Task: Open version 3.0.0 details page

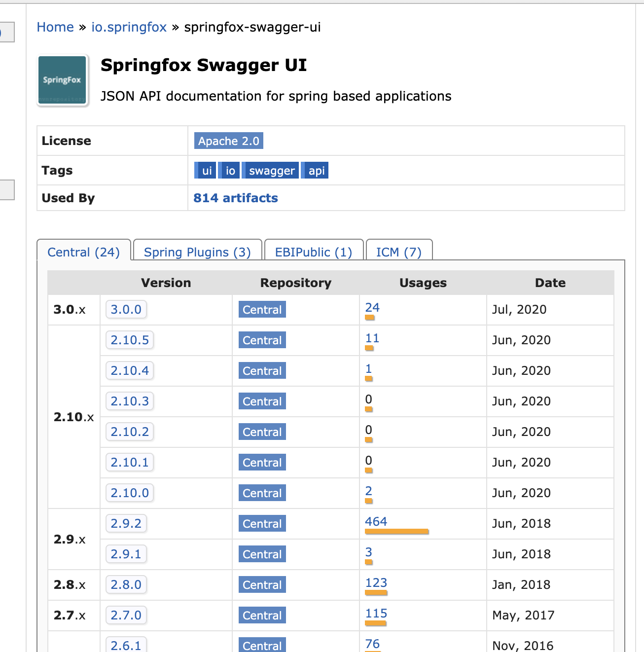Action: 126,310
